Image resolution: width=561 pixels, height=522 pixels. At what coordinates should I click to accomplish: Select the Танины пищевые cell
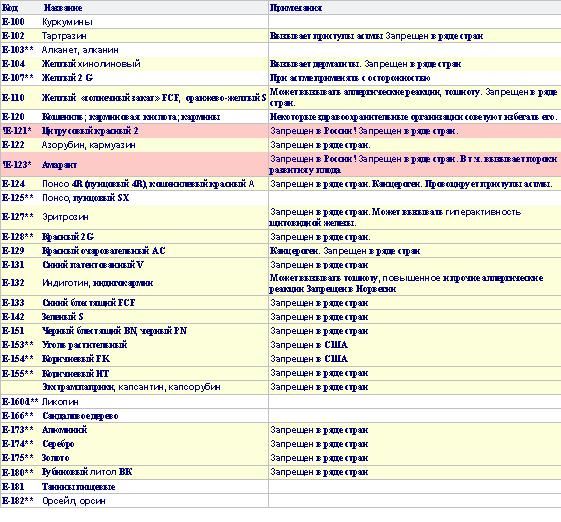pos(79,487)
